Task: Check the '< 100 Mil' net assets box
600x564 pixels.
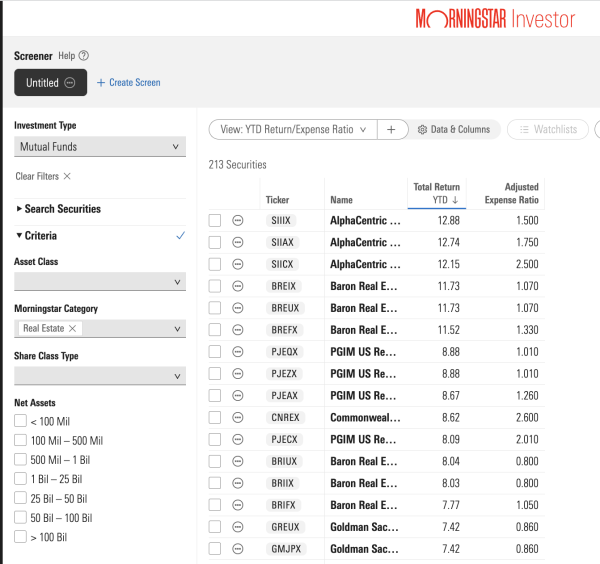Action: pyautogui.click(x=21, y=421)
